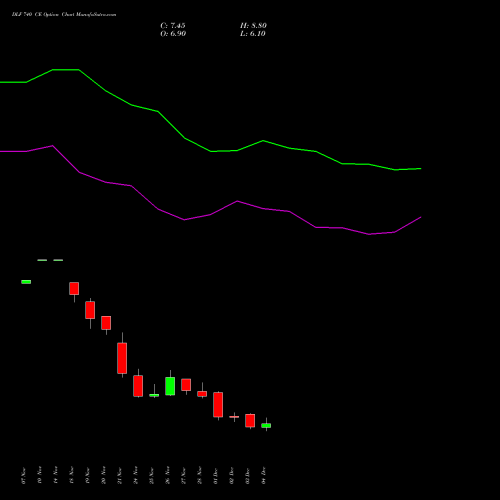Screen dimensions: 500x500
Task: Click the open value "O: 6.90"
Action: point(173,34)
